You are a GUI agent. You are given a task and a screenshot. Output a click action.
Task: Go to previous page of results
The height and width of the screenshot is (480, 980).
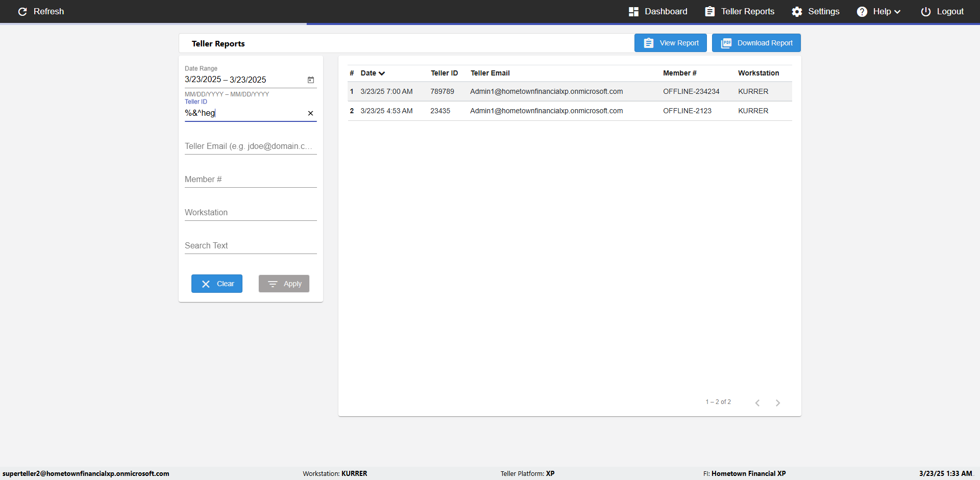tap(757, 403)
